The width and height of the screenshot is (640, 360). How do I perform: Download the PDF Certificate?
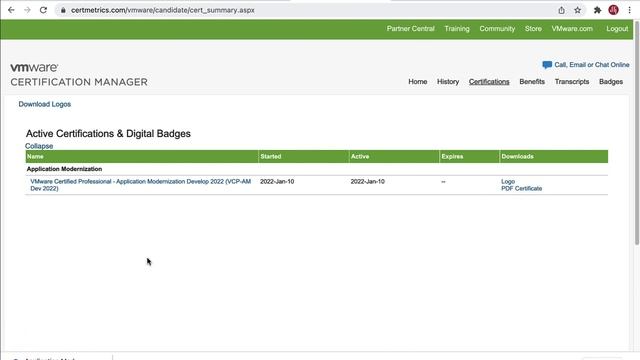(x=521, y=188)
